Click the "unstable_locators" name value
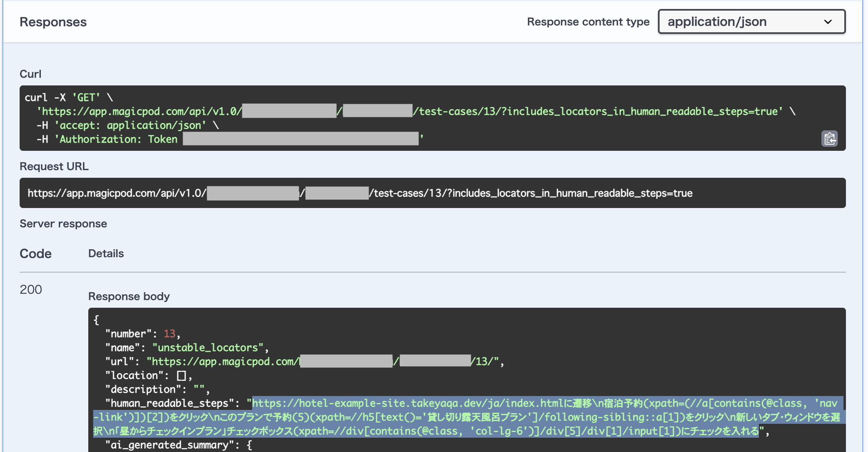Viewport: 868px width, 452px height. pos(208,348)
